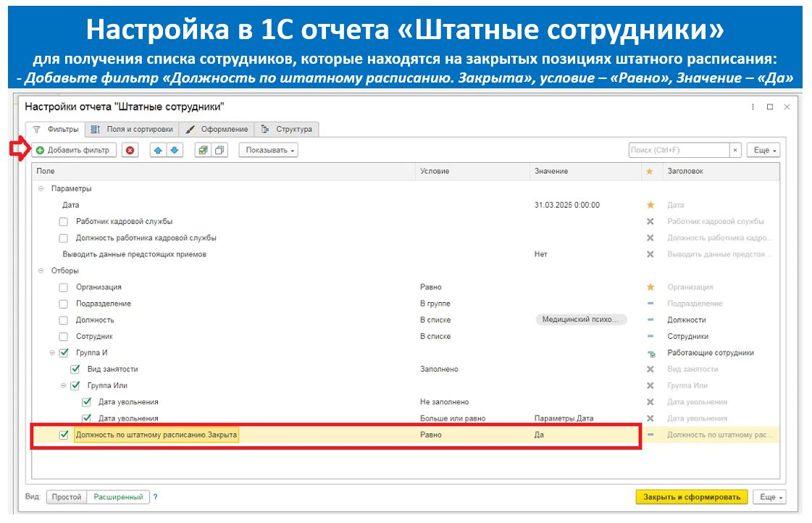Switch to the Структура tab

pyautogui.click(x=286, y=130)
